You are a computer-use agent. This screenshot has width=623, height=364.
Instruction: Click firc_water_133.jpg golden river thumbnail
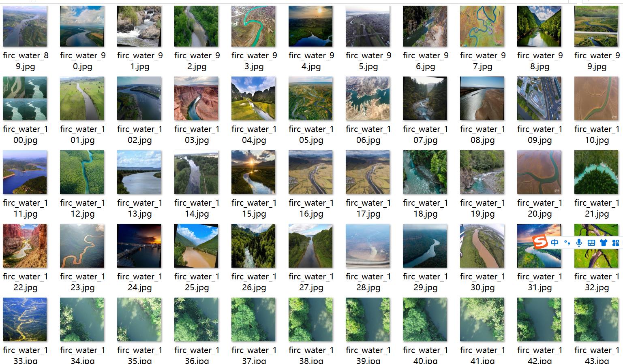pos(25,319)
